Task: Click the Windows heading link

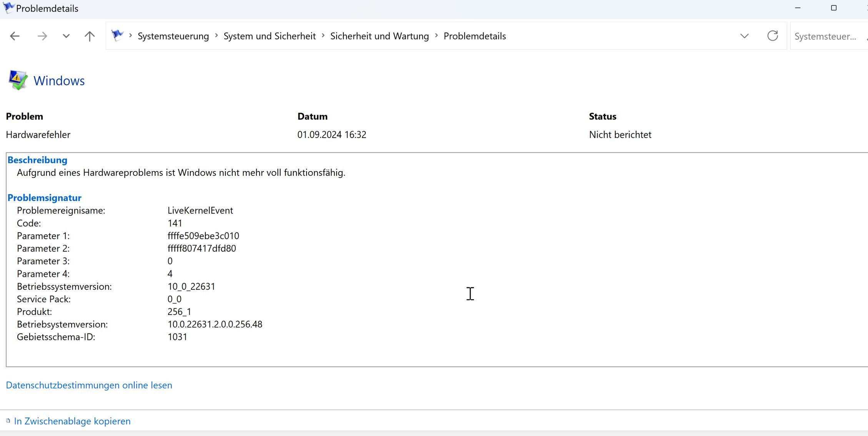Action: pyautogui.click(x=59, y=81)
